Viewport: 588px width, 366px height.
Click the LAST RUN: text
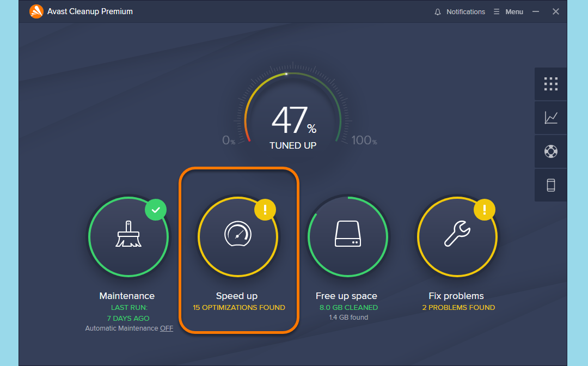click(130, 308)
